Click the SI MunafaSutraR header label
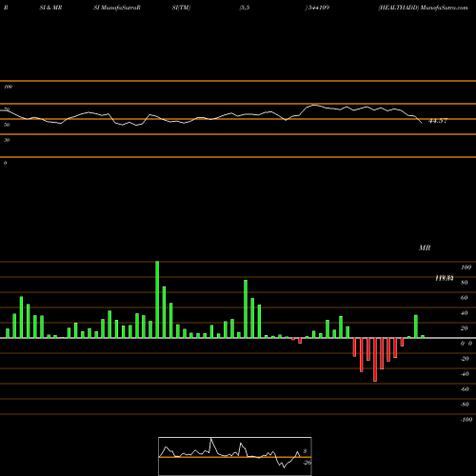The image size is (476, 476). click(117, 8)
